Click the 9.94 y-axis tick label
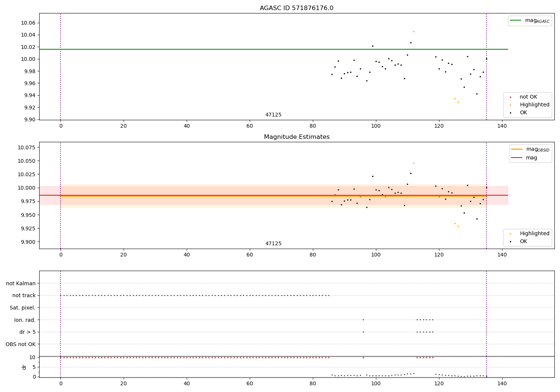Image resolution: width=560 pixels, height=392 pixels. pos(29,96)
